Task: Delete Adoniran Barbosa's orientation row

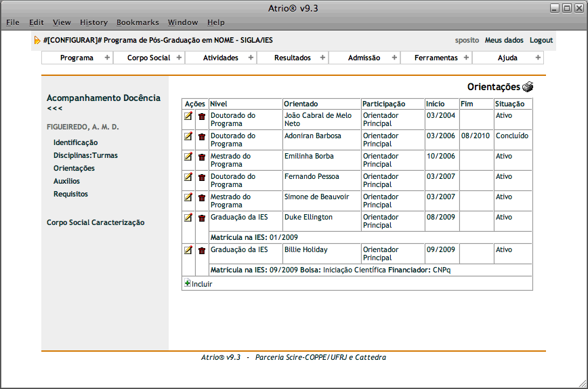Action: tap(201, 137)
